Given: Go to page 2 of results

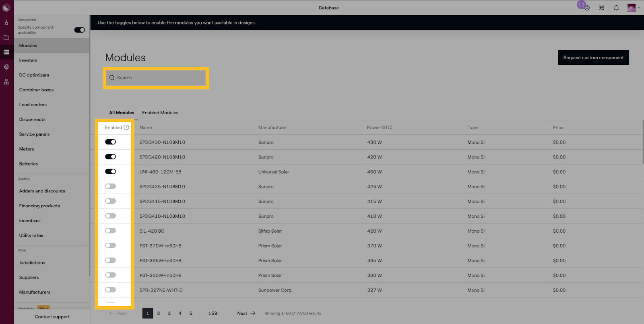Looking at the screenshot, I should click(x=159, y=313).
